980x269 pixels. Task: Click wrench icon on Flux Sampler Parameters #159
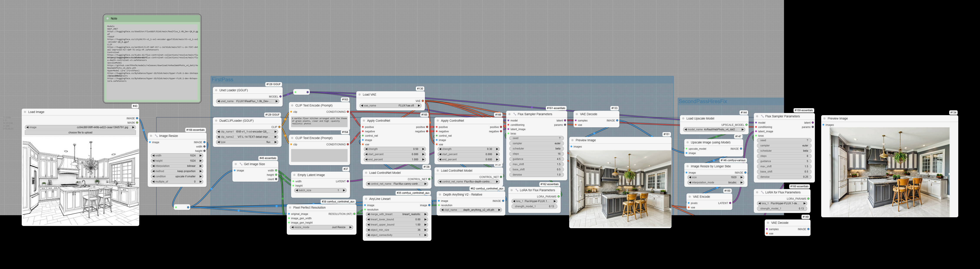[762, 116]
